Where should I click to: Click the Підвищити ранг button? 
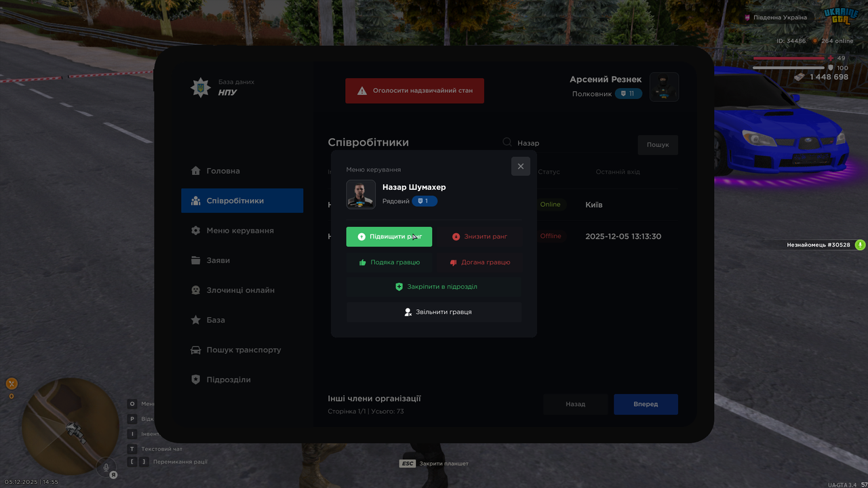(389, 237)
